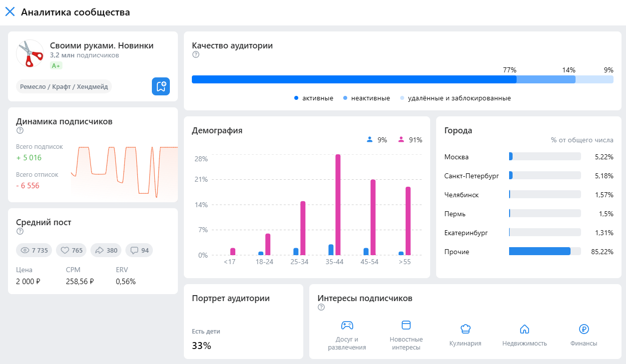Click help icon under Качество аудитории
This screenshot has width=626, height=364.
(196, 55)
